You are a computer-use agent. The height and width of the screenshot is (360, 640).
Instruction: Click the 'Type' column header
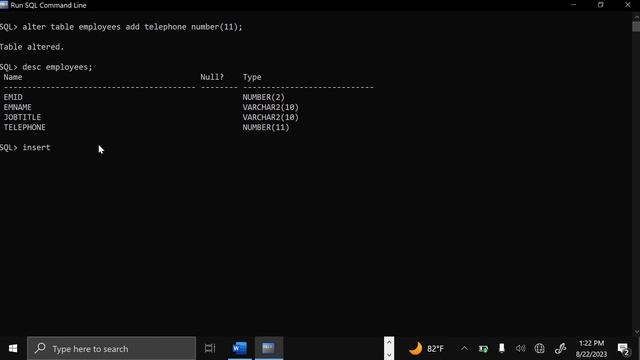(x=252, y=77)
